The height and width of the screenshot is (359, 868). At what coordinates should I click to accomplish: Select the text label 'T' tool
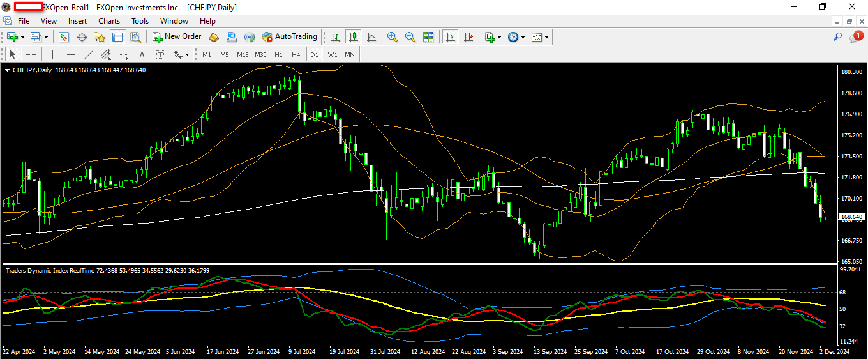click(160, 54)
